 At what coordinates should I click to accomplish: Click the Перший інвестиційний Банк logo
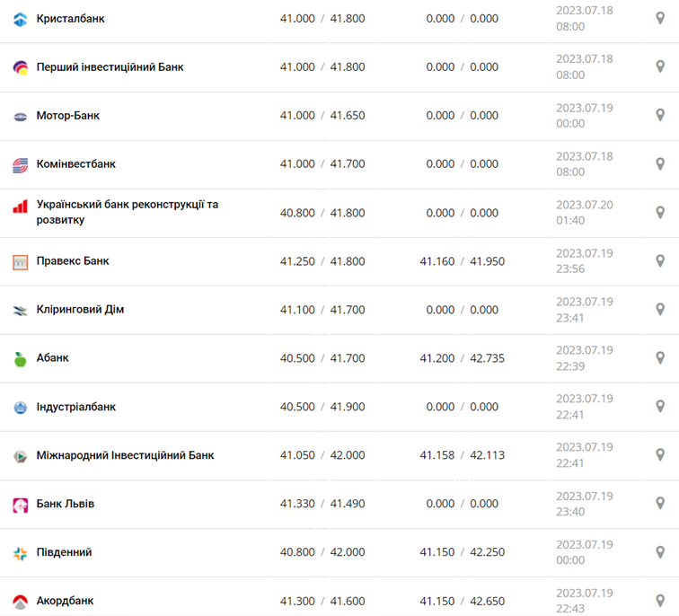(x=21, y=67)
